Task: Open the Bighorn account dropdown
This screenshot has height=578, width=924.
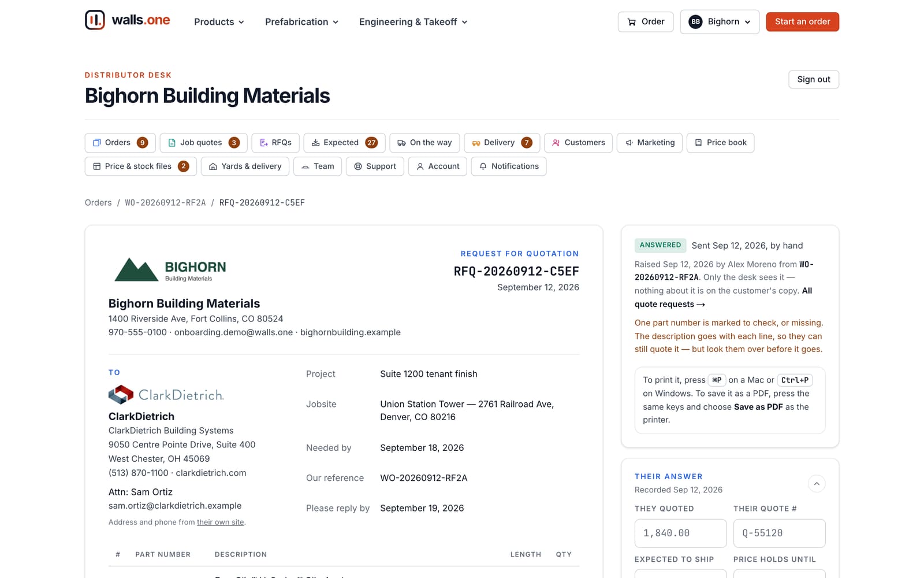Action: [x=720, y=22]
